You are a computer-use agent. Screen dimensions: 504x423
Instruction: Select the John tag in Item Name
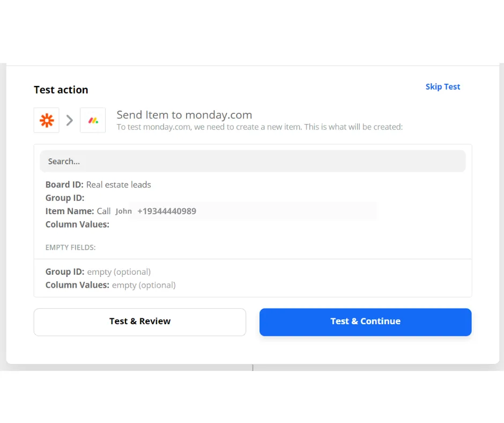[x=123, y=211]
